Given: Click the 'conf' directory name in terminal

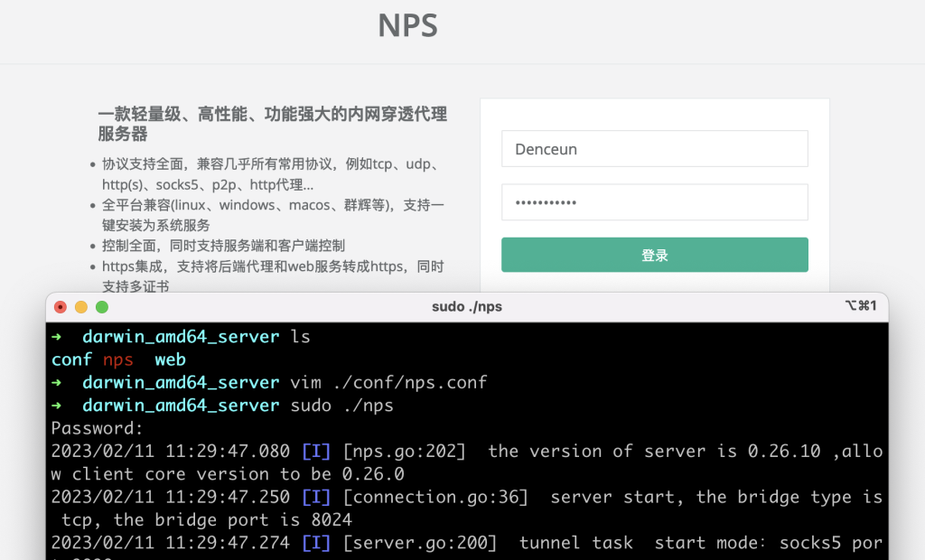Looking at the screenshot, I should coord(71,359).
